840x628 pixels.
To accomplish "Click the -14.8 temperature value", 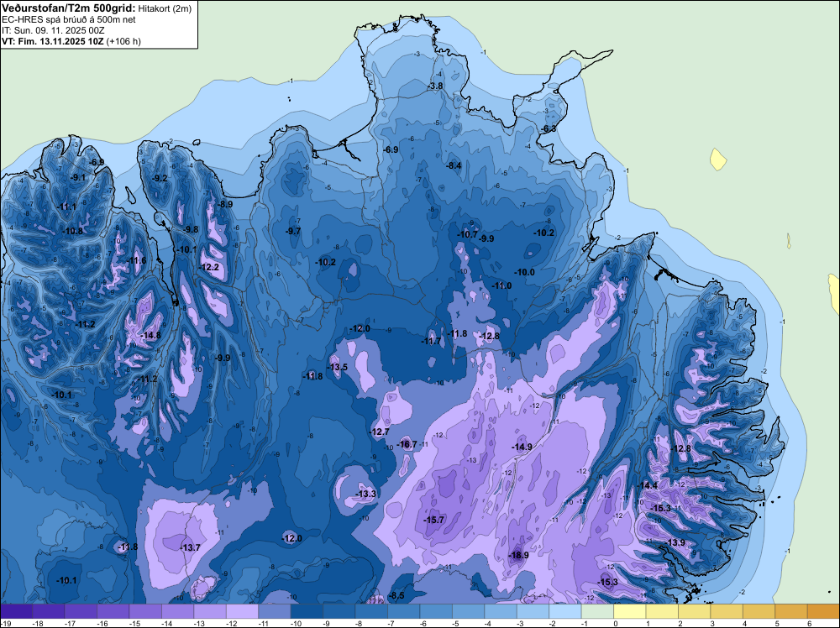I will click(x=150, y=336).
